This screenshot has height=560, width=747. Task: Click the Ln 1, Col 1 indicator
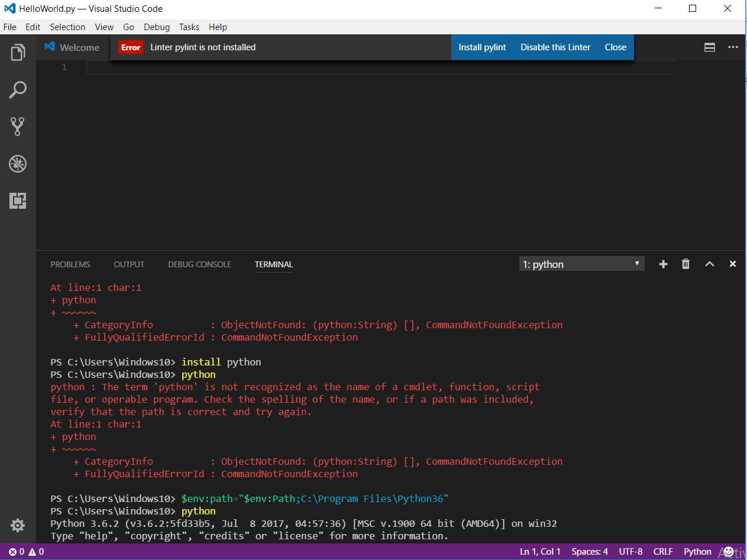point(540,552)
